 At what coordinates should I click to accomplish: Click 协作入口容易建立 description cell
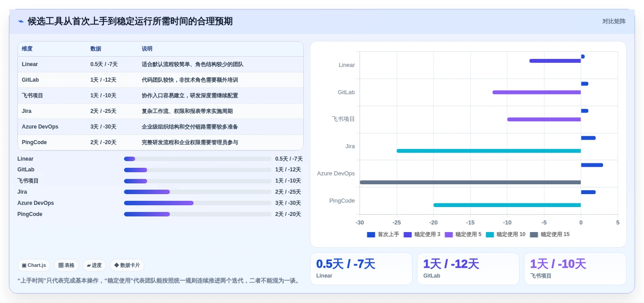pos(190,95)
